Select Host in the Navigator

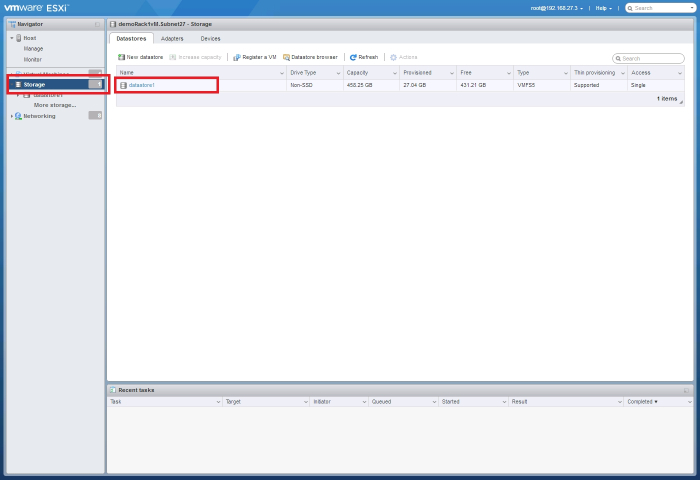(30, 38)
